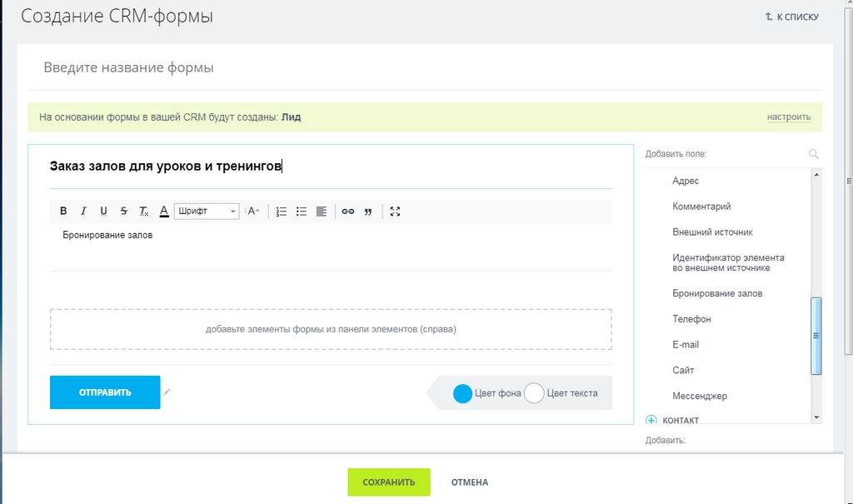Apply underline formatting to text
This screenshot has height=504, width=853.
point(103,211)
